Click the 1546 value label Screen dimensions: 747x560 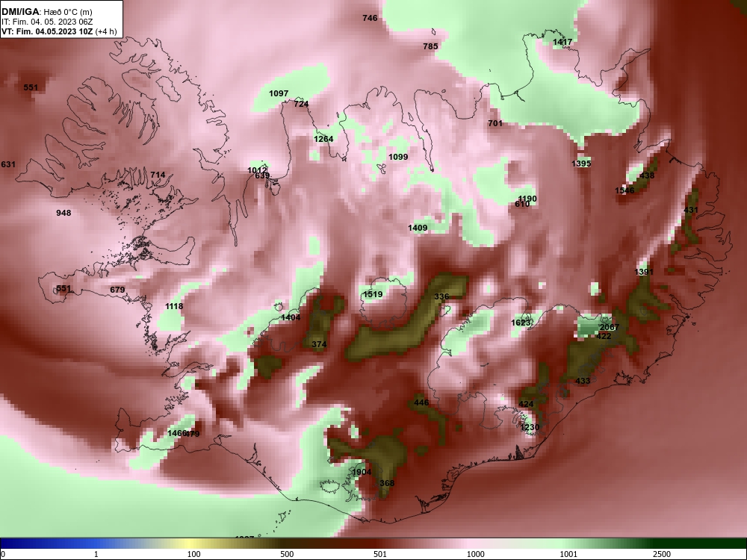(x=624, y=190)
